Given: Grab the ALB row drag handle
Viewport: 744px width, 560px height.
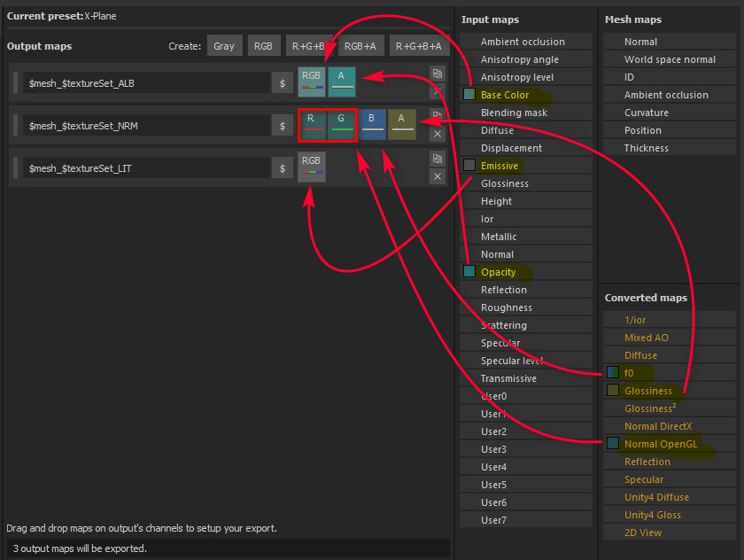Looking at the screenshot, I should point(15,83).
